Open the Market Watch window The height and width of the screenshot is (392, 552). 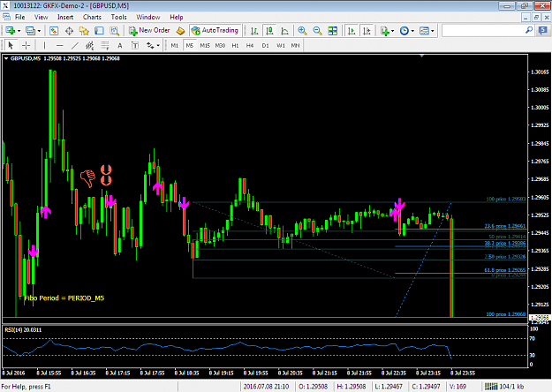(54, 31)
